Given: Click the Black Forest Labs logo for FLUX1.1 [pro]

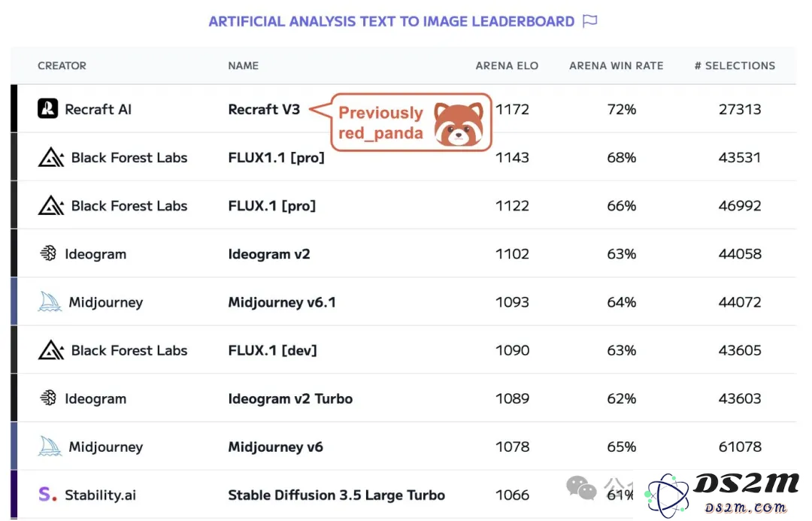Looking at the screenshot, I should (51, 157).
